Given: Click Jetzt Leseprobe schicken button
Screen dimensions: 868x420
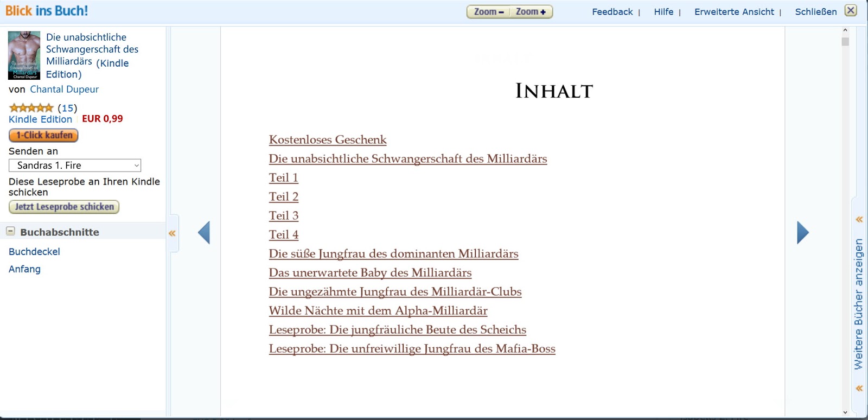Looking at the screenshot, I should point(64,207).
